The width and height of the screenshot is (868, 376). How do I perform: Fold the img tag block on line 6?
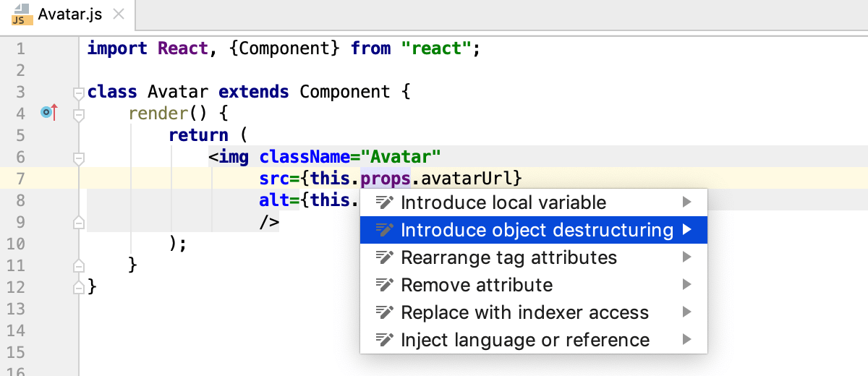79,157
